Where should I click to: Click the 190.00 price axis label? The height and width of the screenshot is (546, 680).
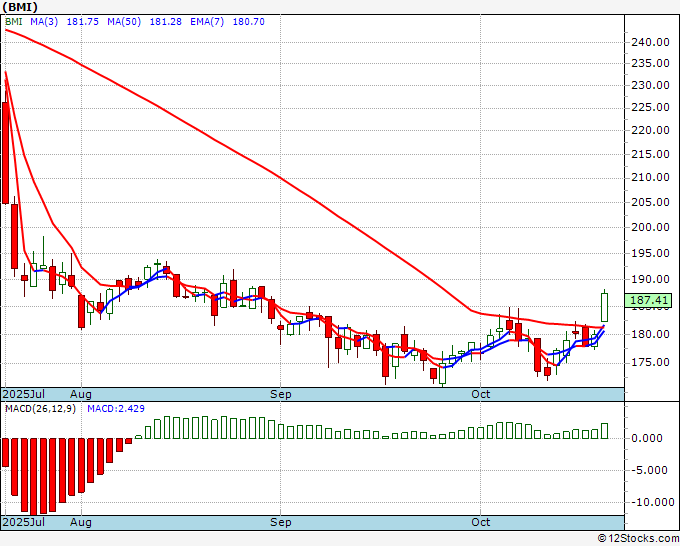point(650,280)
